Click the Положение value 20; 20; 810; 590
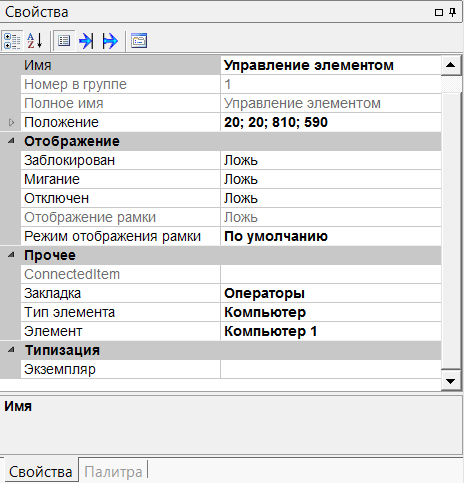 click(331, 122)
